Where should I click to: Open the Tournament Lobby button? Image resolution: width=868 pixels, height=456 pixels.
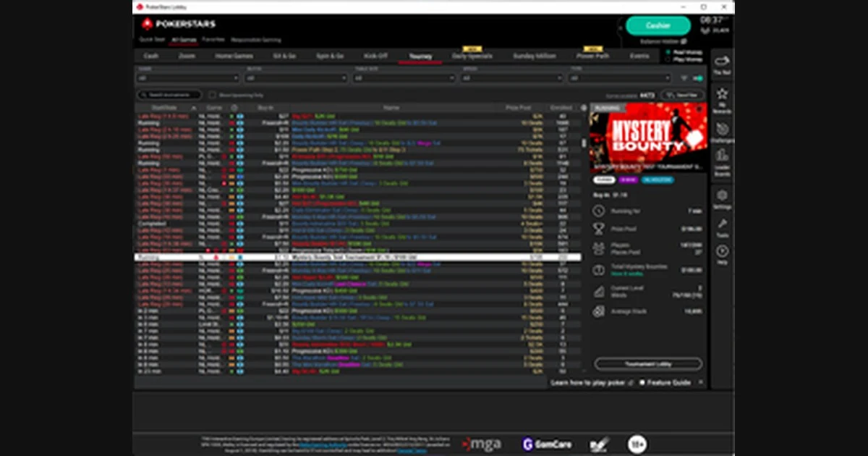[648, 363]
